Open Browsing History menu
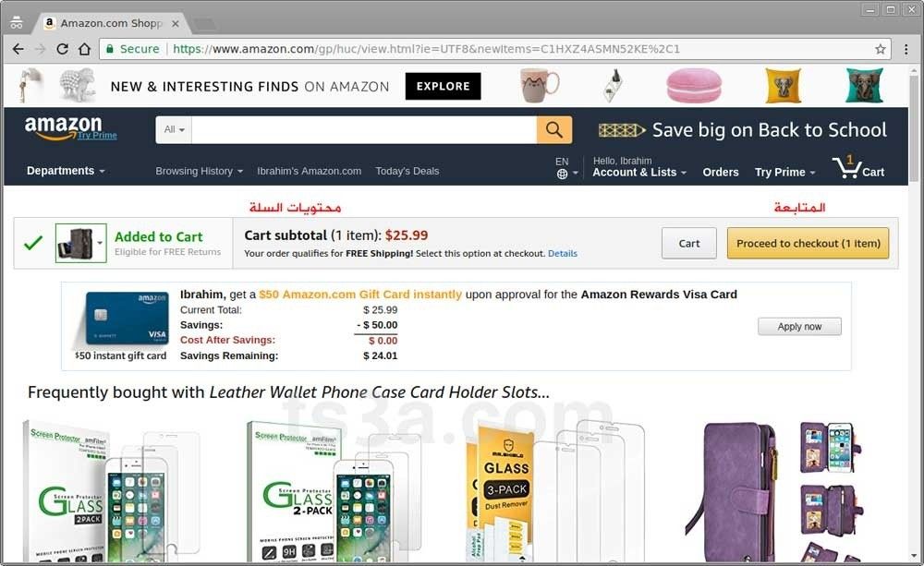924x566 pixels. pyautogui.click(x=200, y=171)
